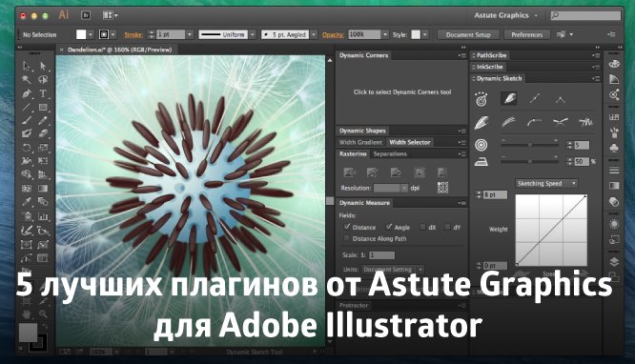
Task: Enable Distance Along Path checkbox
Action: [347, 238]
